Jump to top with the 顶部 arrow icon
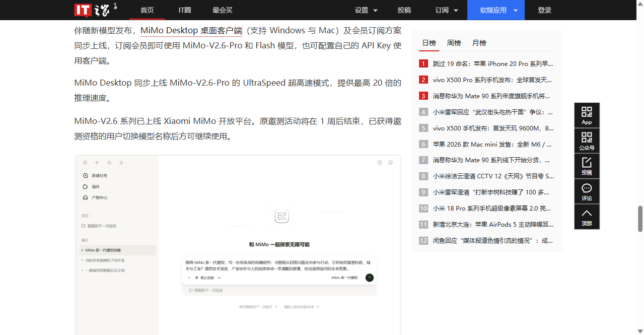This screenshot has width=644, height=335. pyautogui.click(x=587, y=217)
